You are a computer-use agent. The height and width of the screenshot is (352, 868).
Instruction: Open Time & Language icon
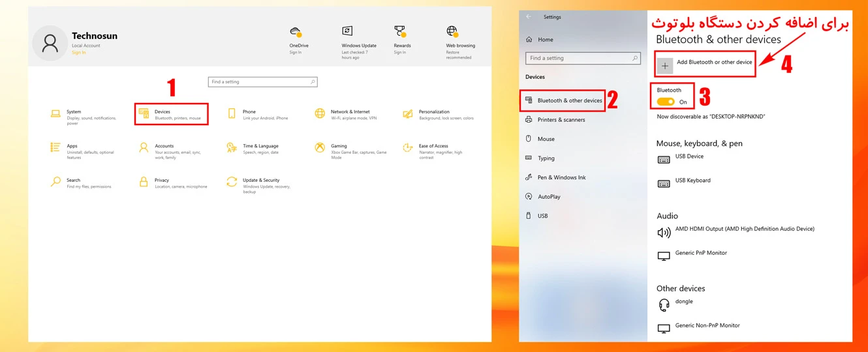point(232,148)
